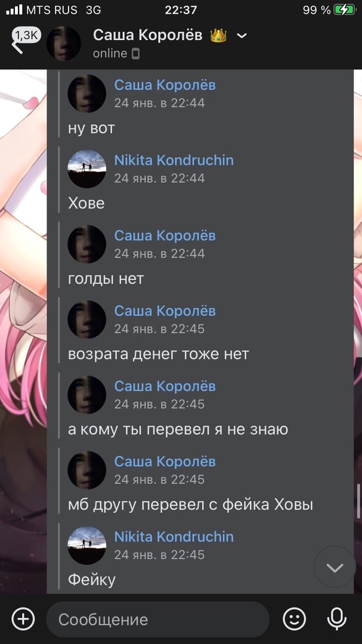Open Саша Королёв name above ну вот
362x644 pixels.
pyautogui.click(x=165, y=85)
